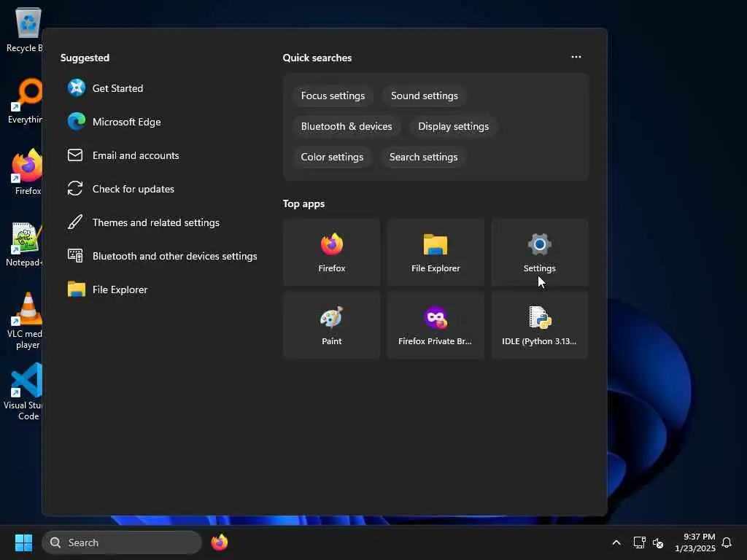Open File Explorer tile in Top apps
Image resolution: width=747 pixels, height=560 pixels.
click(436, 252)
